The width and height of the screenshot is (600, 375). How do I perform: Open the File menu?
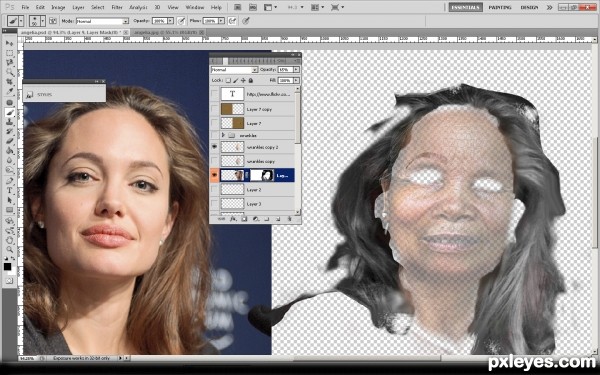click(x=25, y=7)
